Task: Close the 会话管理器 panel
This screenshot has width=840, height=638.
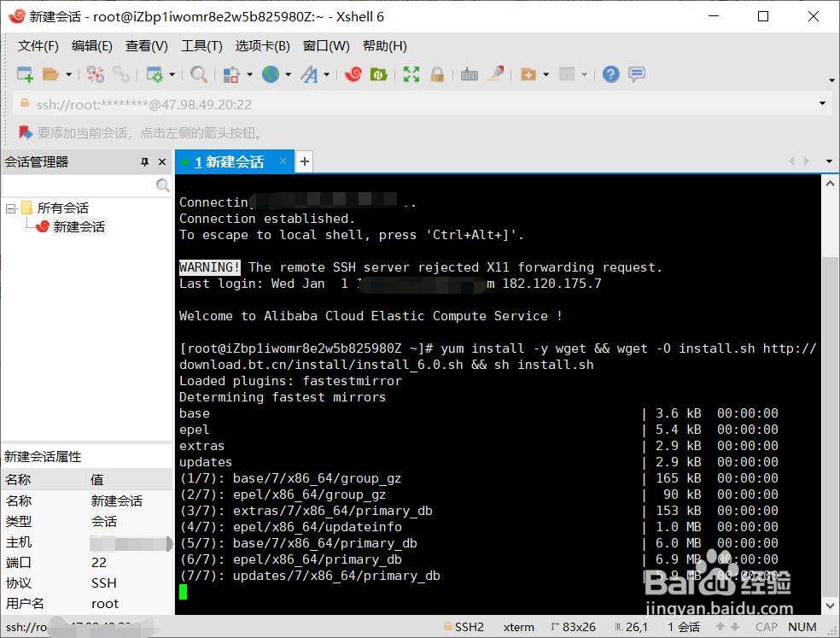Action: pyautogui.click(x=162, y=162)
